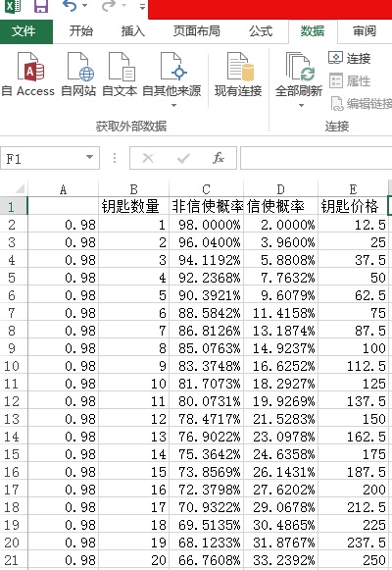This screenshot has width=392, height=570.
Task: Click inside the formula bar input
Action: pos(316,158)
